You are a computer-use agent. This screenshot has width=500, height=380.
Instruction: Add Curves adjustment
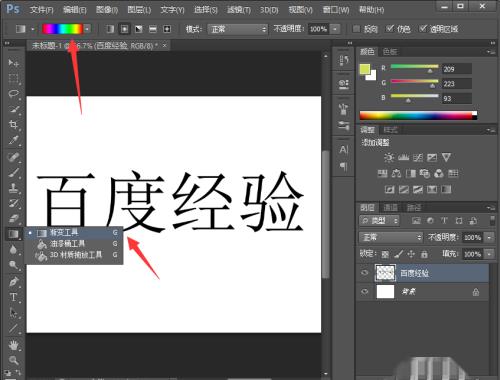(x=418, y=157)
